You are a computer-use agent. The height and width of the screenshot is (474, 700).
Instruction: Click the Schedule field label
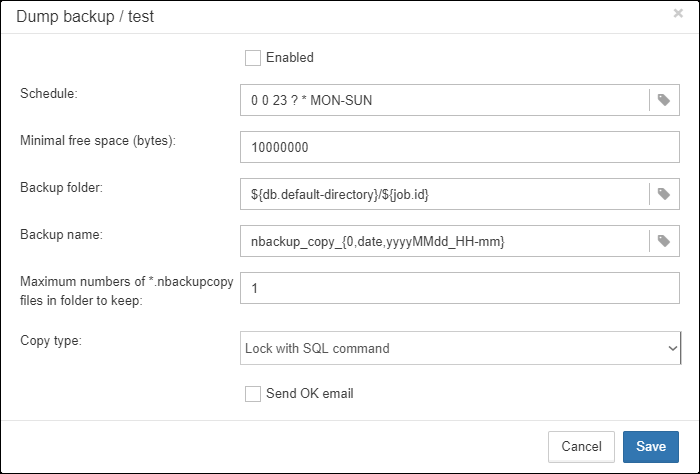pyautogui.click(x=49, y=93)
